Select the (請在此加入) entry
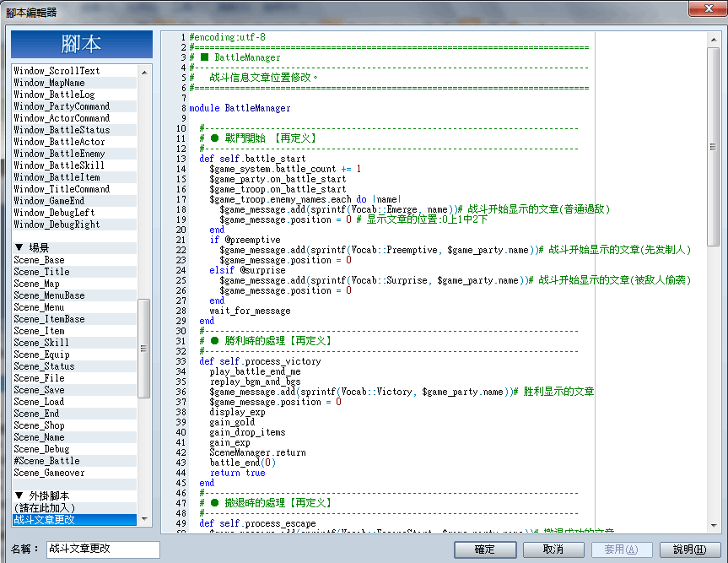This screenshot has height=563, width=728. coord(74,508)
